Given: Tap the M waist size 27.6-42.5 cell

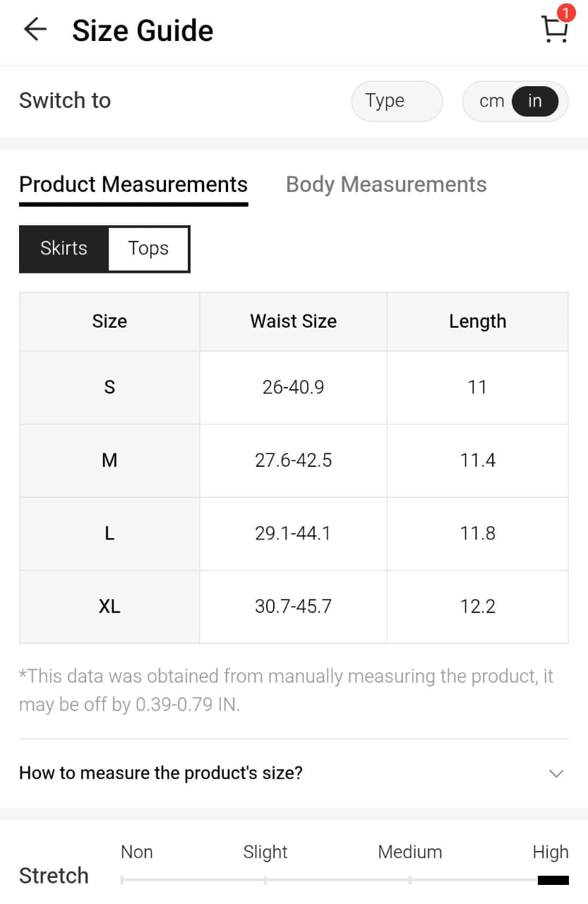Looking at the screenshot, I should pyautogui.click(x=293, y=460).
